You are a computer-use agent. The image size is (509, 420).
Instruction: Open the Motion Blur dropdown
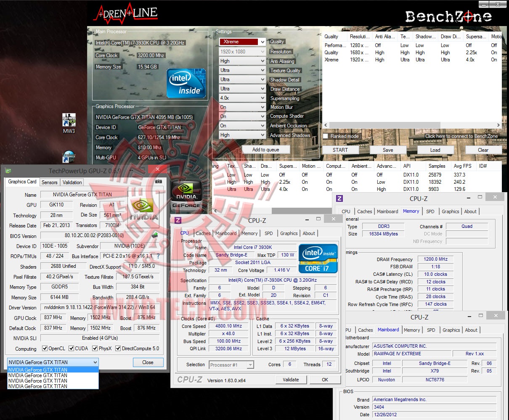click(242, 107)
